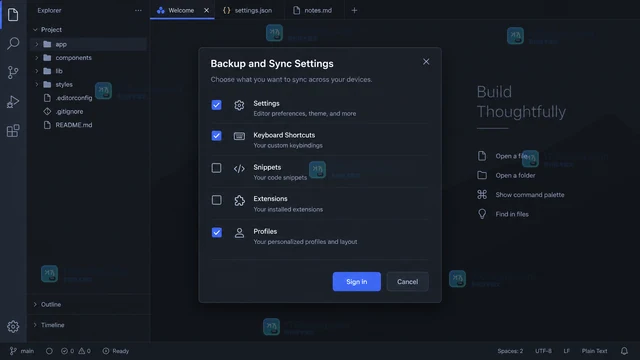Open Run and Debug icon in activity bar
640x360 pixels.
click(x=13, y=102)
